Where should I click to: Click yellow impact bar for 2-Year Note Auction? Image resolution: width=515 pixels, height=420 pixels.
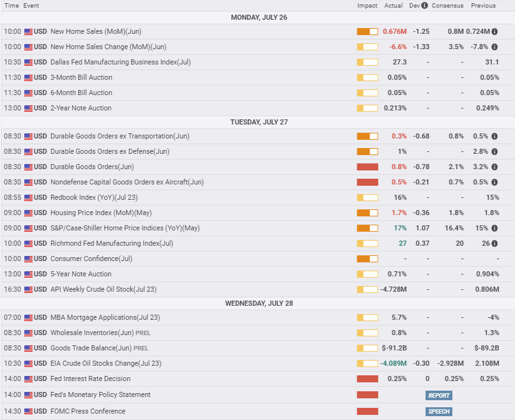point(367,109)
